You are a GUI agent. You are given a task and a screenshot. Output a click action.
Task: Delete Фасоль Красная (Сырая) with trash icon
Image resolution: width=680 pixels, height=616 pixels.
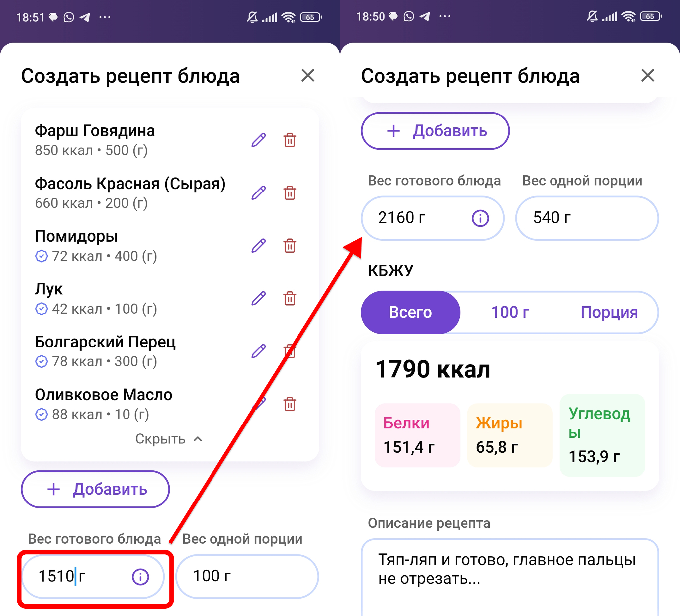pyautogui.click(x=290, y=193)
